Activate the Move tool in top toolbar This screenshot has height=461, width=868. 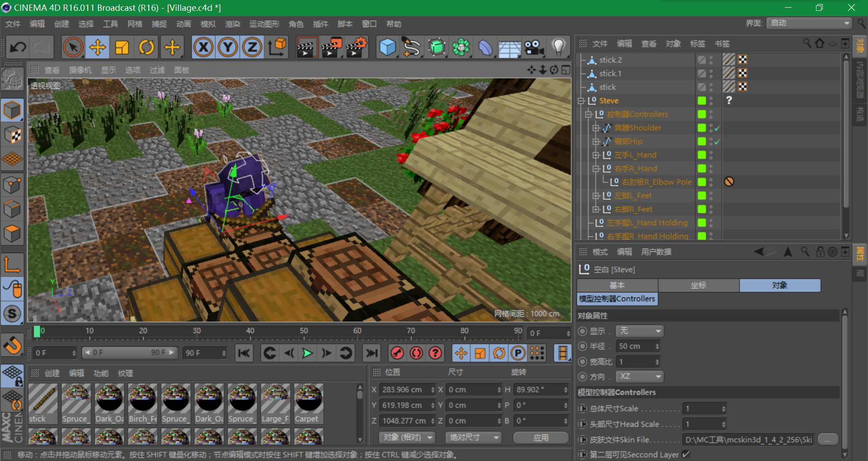click(98, 47)
